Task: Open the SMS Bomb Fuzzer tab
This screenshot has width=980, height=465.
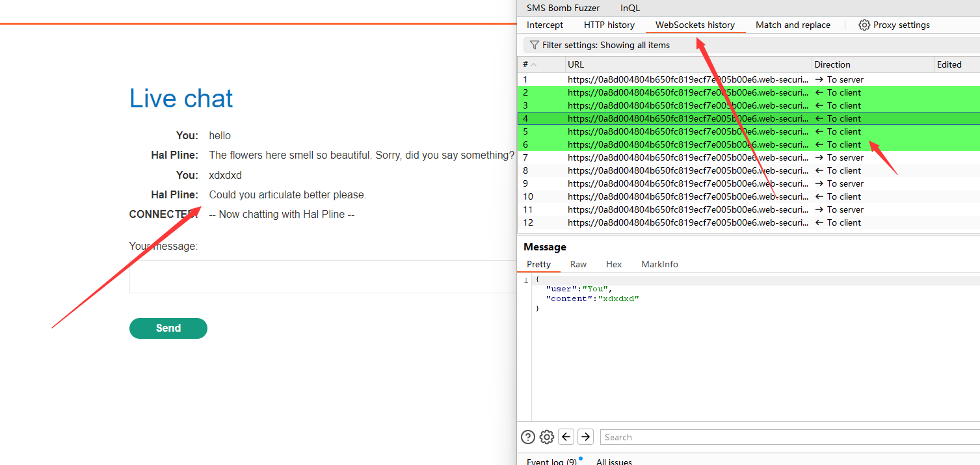Action: (563, 8)
